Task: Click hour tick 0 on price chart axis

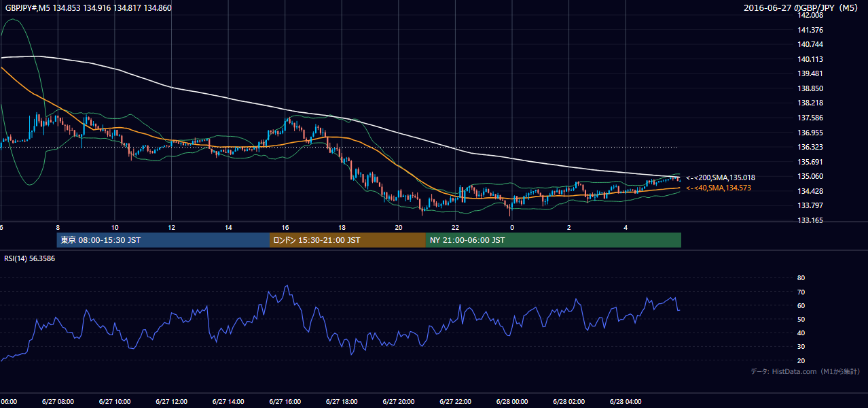Action: [511, 227]
